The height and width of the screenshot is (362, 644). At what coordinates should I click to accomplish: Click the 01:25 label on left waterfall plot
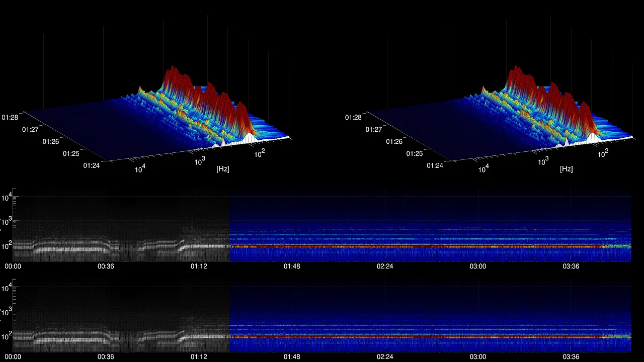click(71, 153)
